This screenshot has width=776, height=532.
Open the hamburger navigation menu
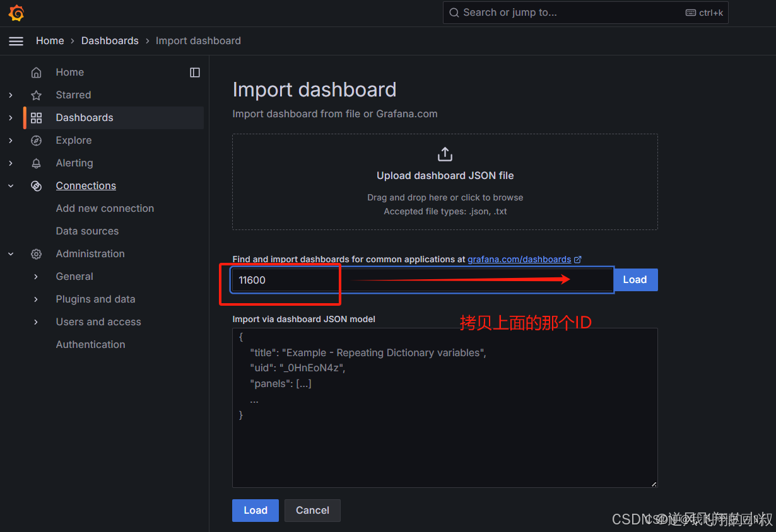[x=16, y=41]
